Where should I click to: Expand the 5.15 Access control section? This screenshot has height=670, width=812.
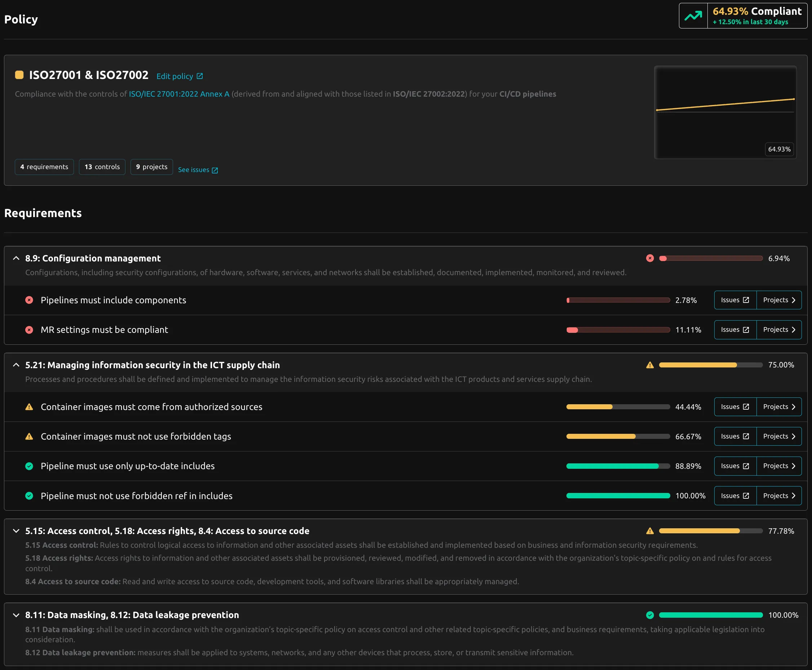[x=16, y=531]
